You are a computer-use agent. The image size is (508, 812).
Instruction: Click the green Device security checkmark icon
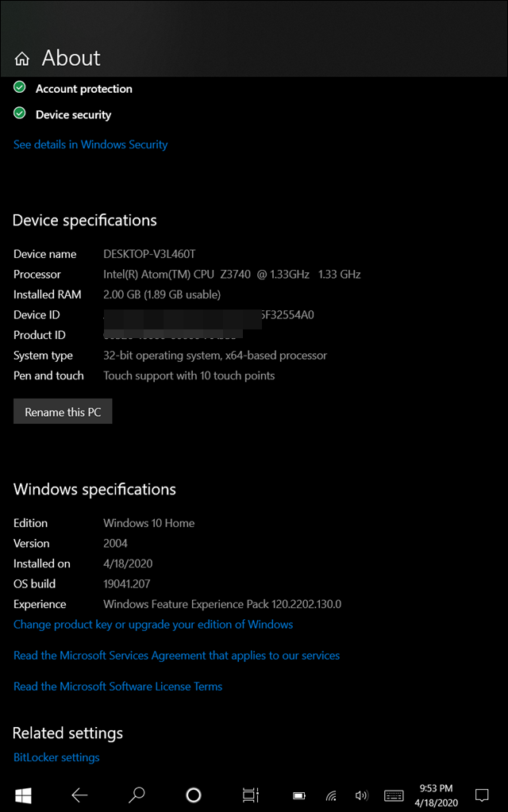21,114
